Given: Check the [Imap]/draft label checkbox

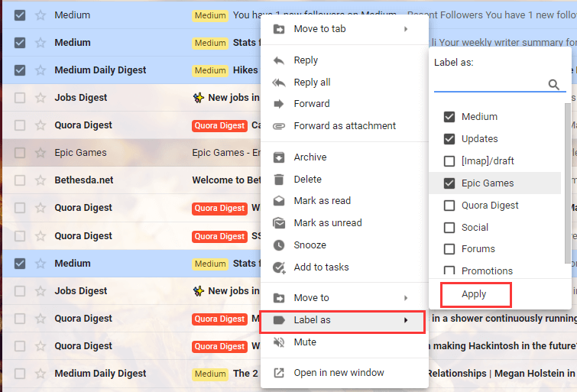Looking at the screenshot, I should coord(449,160).
